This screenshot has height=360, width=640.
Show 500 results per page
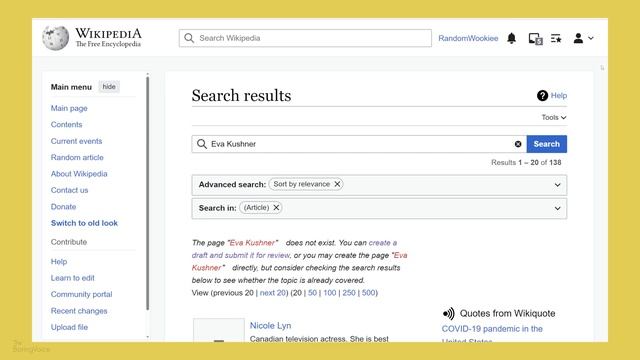(368, 293)
